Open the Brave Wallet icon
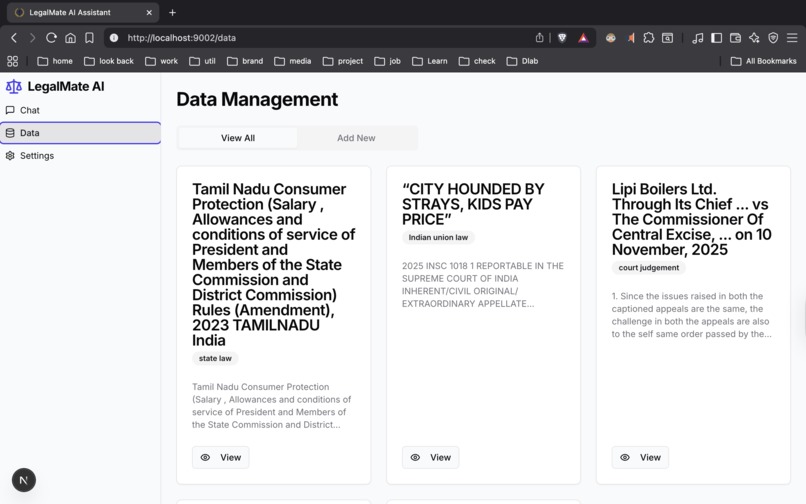This screenshot has height=504, width=806. click(x=736, y=38)
